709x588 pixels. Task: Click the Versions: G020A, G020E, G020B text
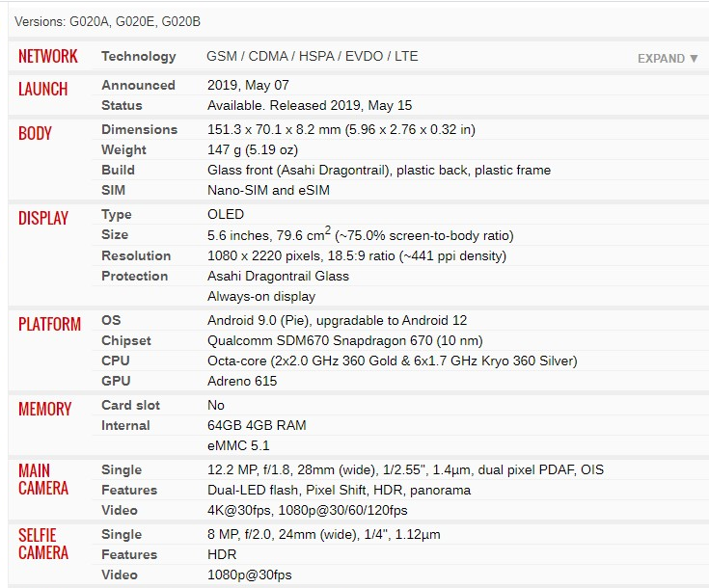click(107, 22)
